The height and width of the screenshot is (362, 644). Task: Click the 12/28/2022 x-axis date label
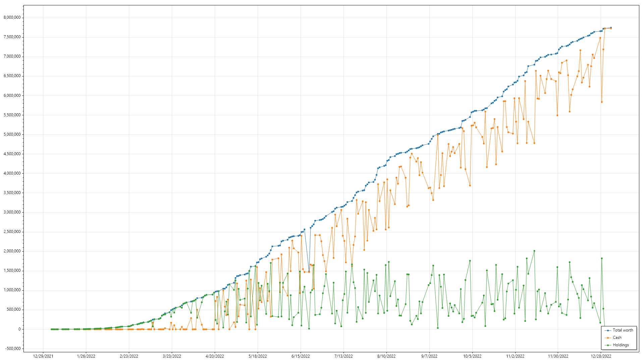click(601, 356)
